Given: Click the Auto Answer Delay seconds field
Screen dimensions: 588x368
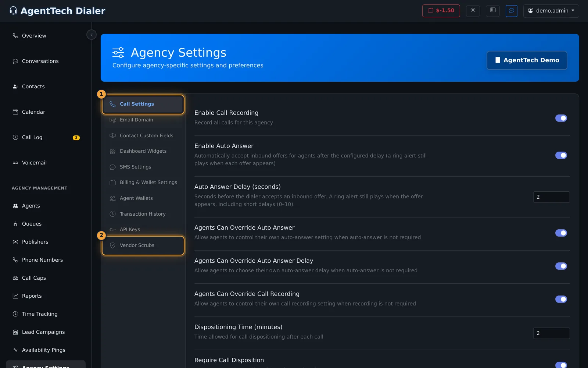Looking at the screenshot, I should click(551, 197).
